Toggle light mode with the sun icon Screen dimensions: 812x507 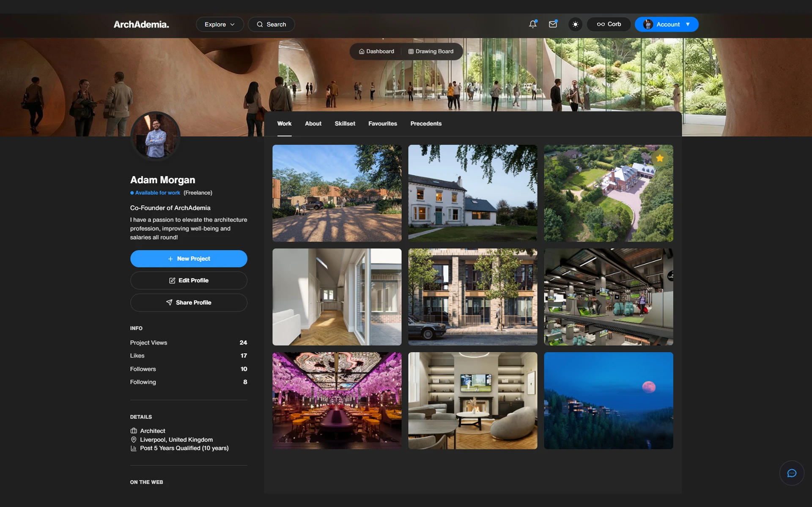click(x=575, y=24)
